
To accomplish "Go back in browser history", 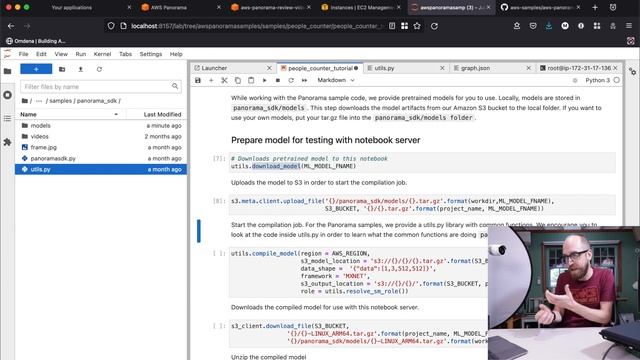I will tap(11, 26).
